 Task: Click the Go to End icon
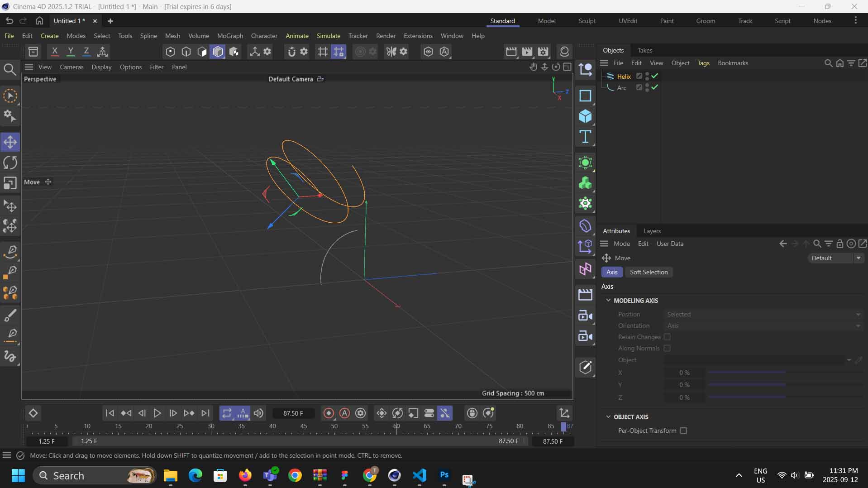(205, 413)
